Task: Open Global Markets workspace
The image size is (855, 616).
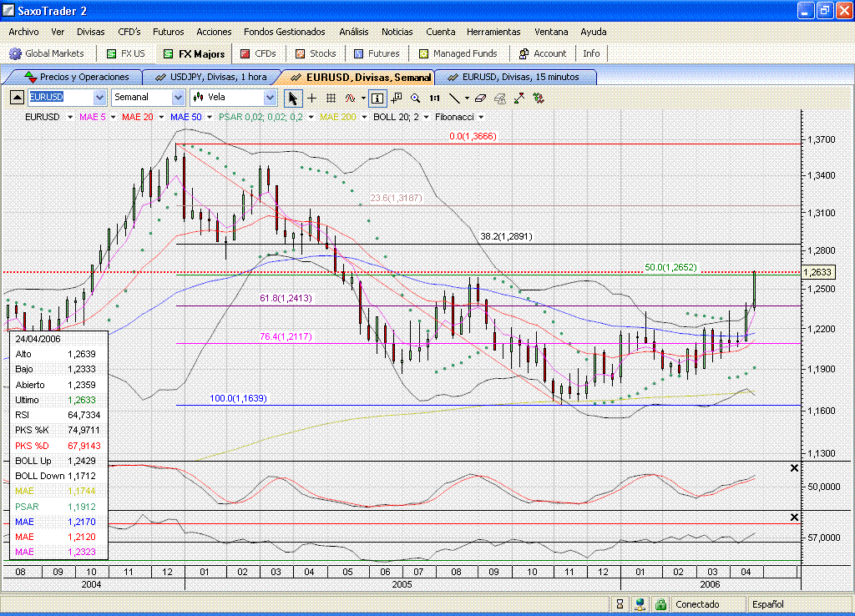Action: (x=47, y=53)
